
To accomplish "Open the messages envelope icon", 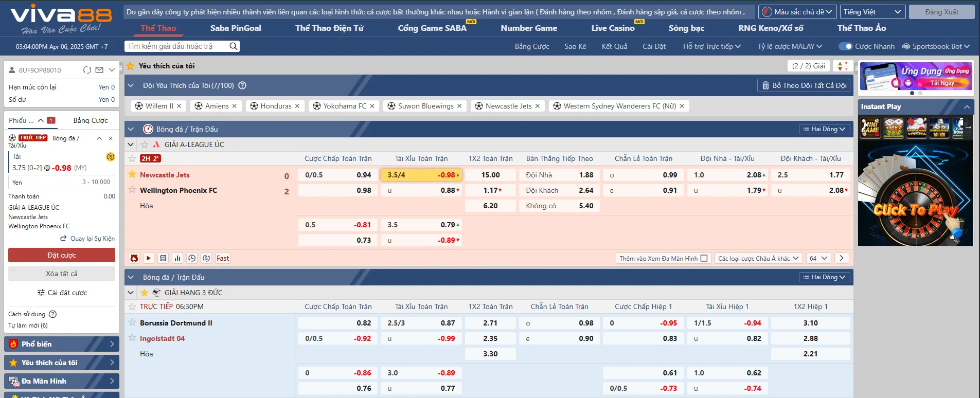I will pos(99,70).
